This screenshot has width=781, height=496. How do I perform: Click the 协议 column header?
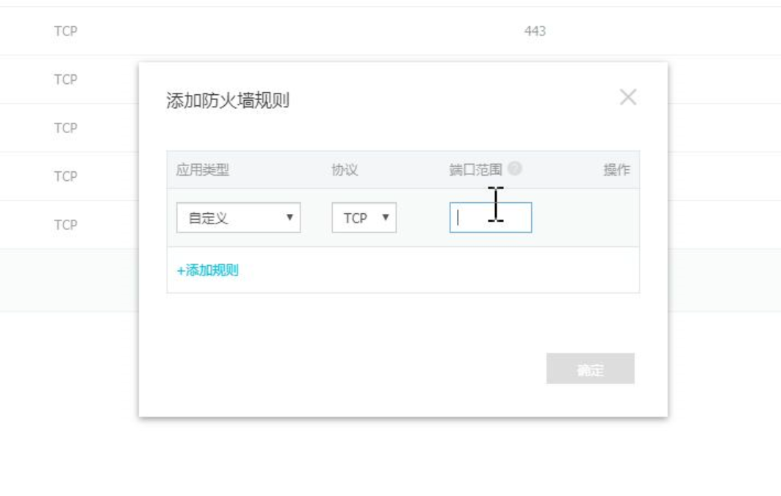click(345, 170)
